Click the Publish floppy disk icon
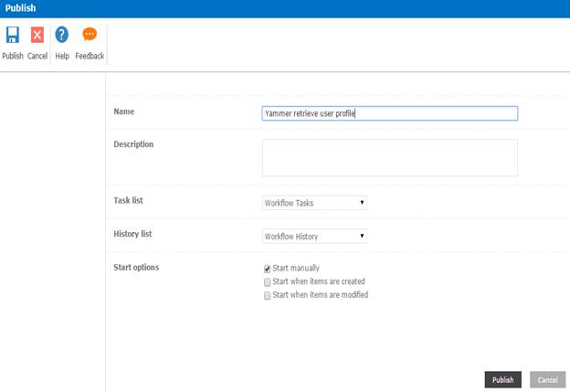Image resolution: width=570 pixels, height=392 pixels. 13,35
